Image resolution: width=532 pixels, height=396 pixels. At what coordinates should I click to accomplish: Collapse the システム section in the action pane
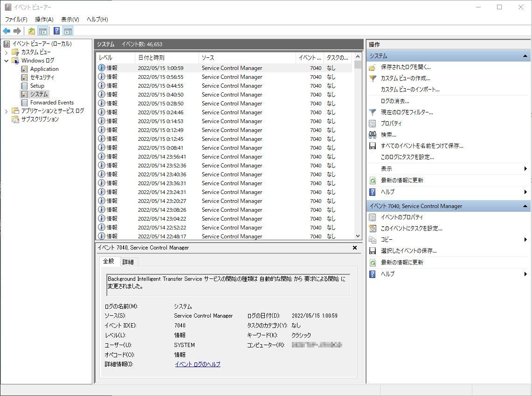click(526, 56)
